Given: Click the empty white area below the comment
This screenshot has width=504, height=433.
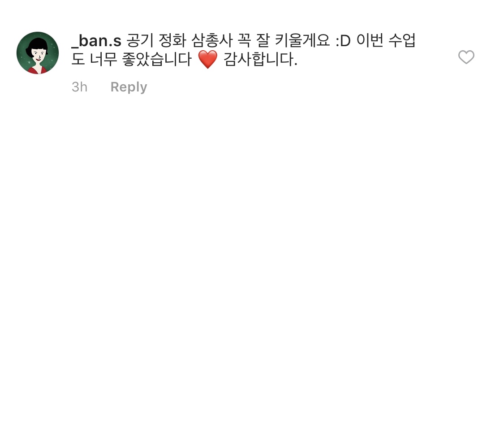Looking at the screenshot, I should (252, 257).
